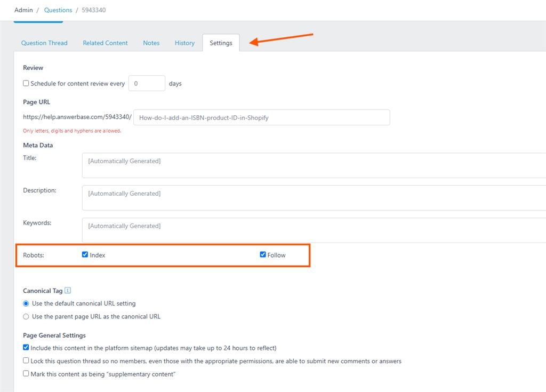Go to the History tab

184,43
